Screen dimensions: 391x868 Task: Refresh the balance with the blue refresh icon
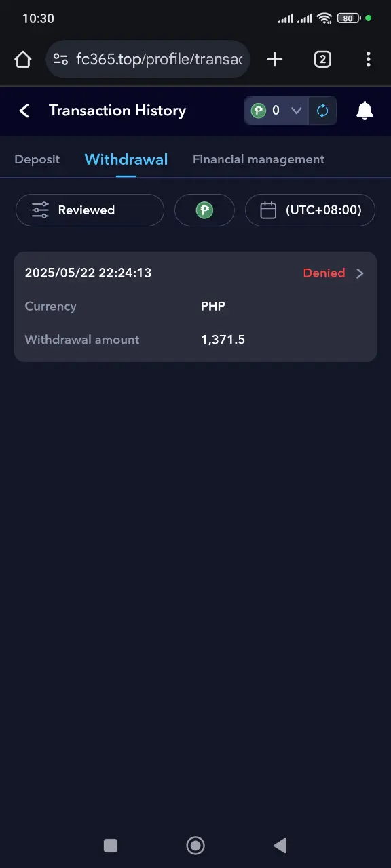322,111
